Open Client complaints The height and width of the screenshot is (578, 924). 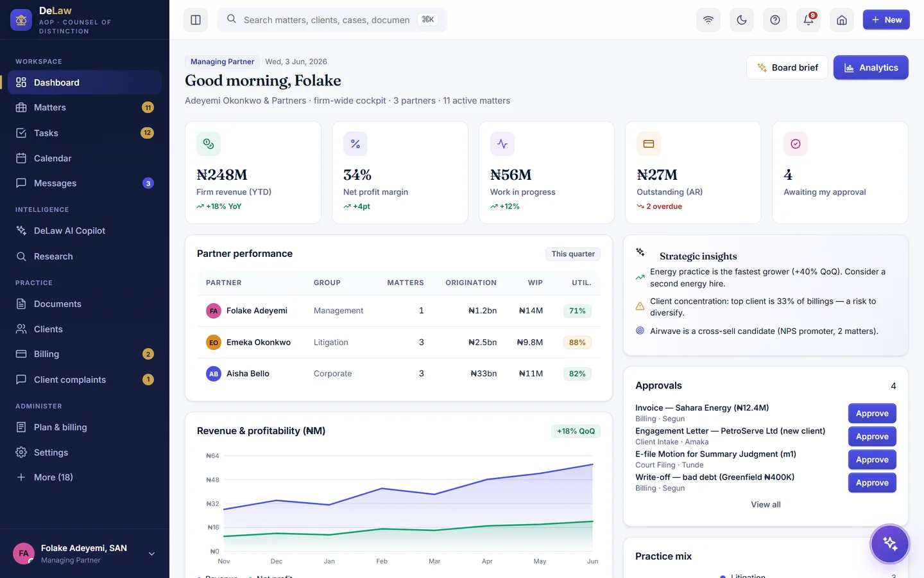[85, 380]
